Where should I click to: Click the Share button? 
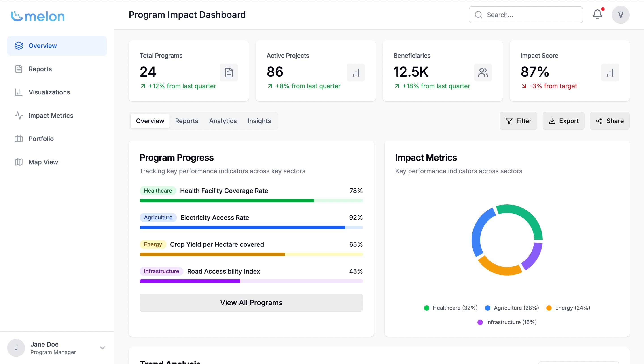click(610, 121)
